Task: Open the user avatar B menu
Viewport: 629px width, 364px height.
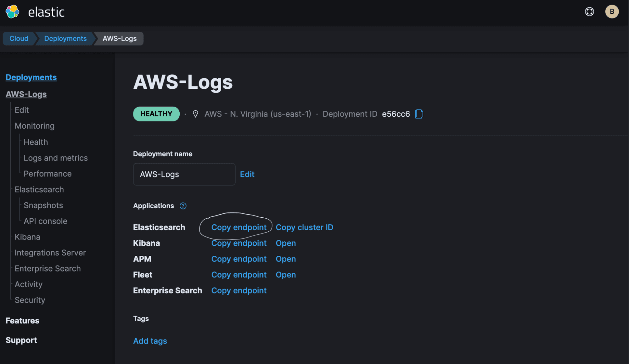Action: pyautogui.click(x=612, y=12)
